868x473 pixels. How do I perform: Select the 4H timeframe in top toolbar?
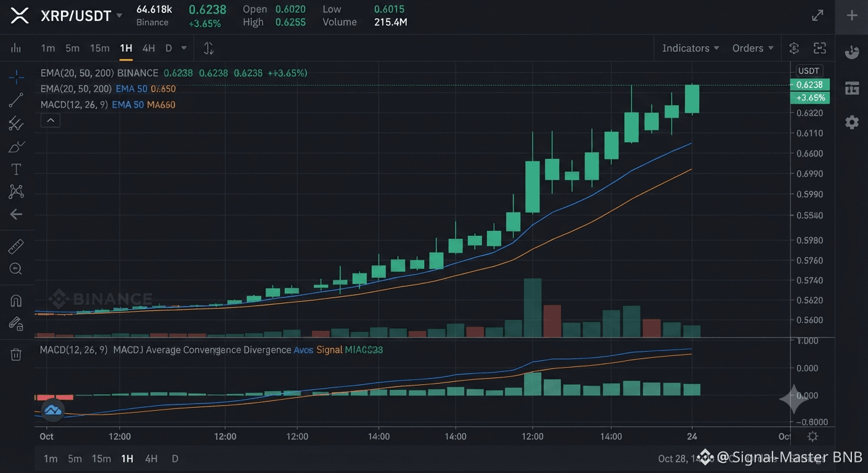click(x=149, y=48)
